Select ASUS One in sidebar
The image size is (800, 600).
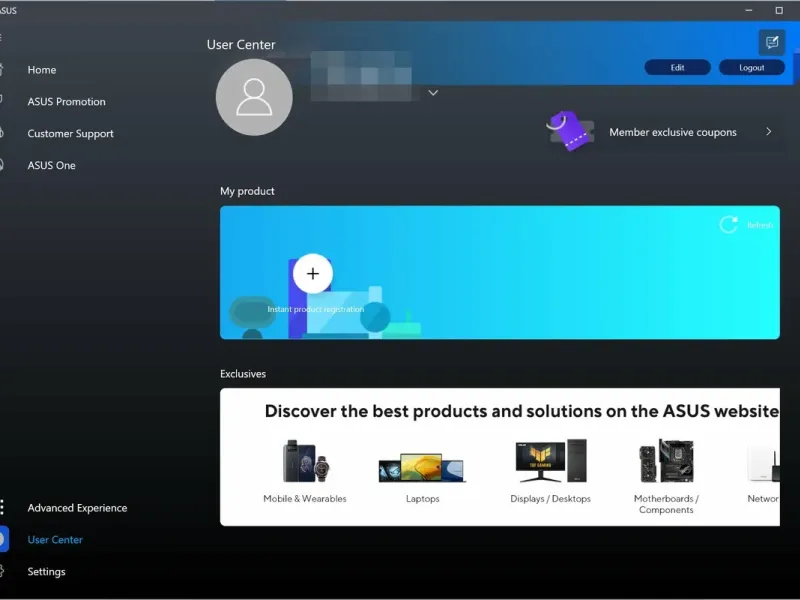point(51,165)
